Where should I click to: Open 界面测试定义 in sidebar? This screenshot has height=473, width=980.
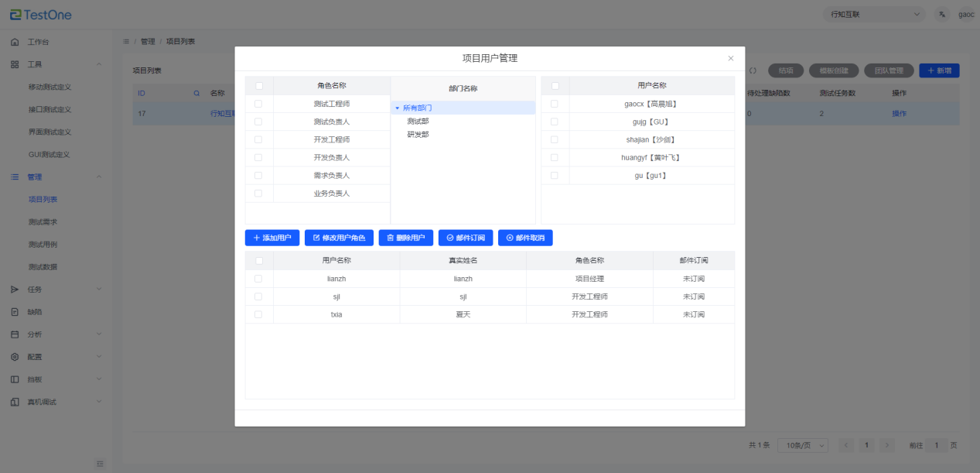tap(50, 132)
